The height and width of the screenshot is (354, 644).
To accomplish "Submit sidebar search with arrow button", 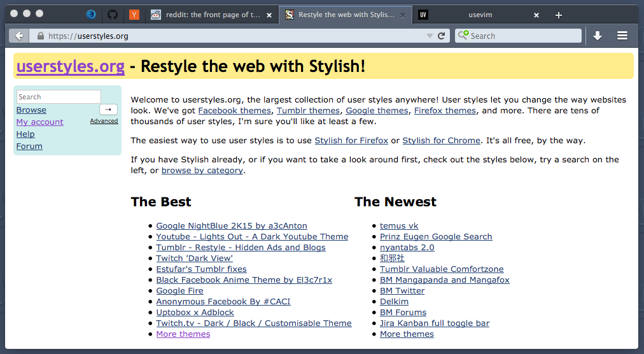I will (x=108, y=110).
